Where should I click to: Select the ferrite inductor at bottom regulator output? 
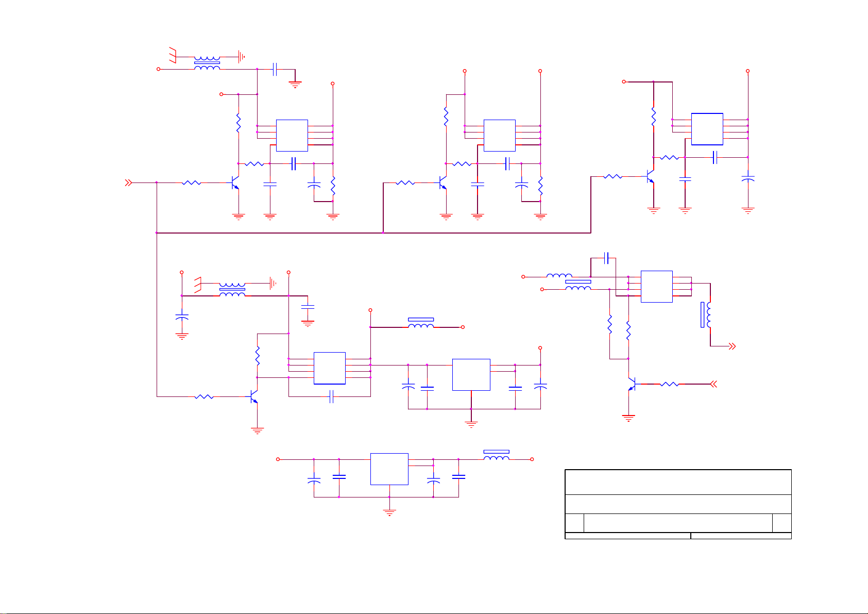[x=497, y=455]
